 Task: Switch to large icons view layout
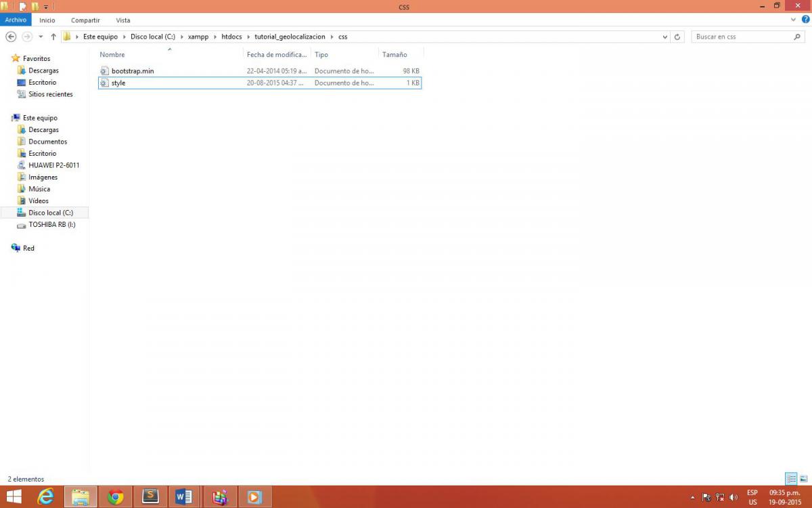[x=803, y=479]
